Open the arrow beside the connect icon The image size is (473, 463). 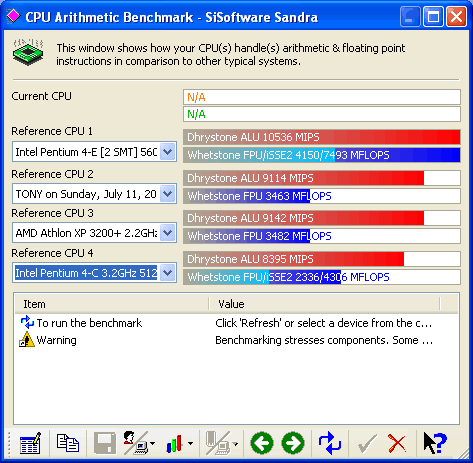(153, 444)
